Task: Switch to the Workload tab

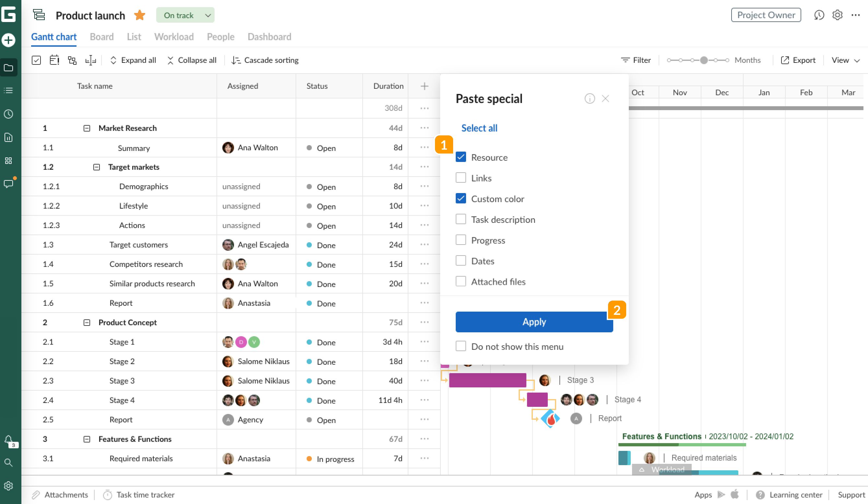Action: point(174,37)
